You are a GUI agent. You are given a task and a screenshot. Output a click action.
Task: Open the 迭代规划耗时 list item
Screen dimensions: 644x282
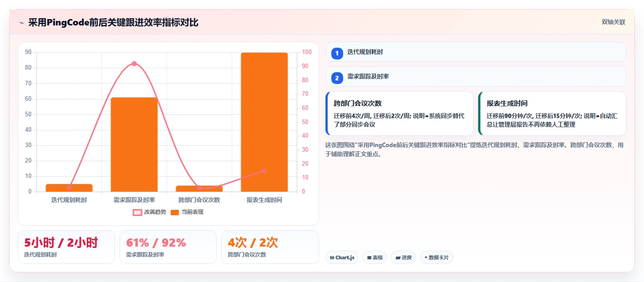pos(476,52)
